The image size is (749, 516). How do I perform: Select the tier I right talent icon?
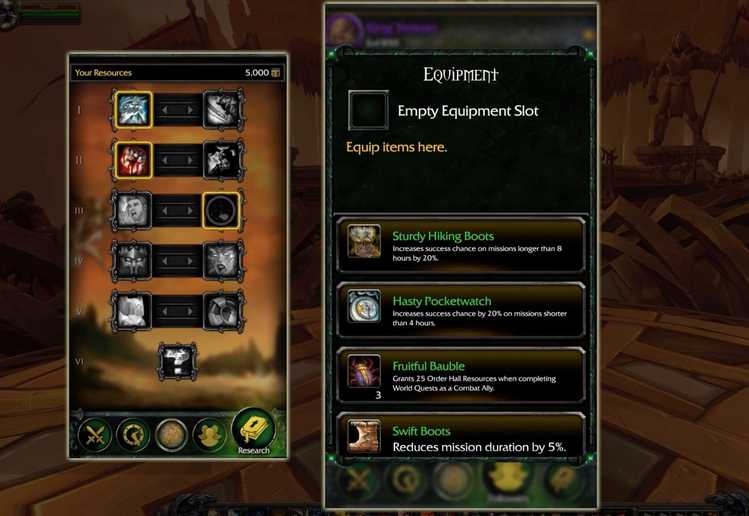pos(223,110)
